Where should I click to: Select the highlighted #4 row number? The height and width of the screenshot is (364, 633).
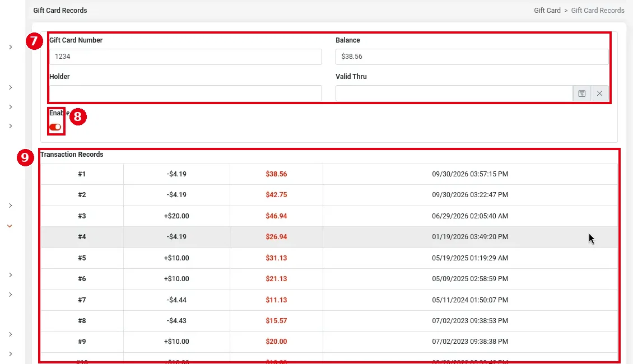(82, 236)
